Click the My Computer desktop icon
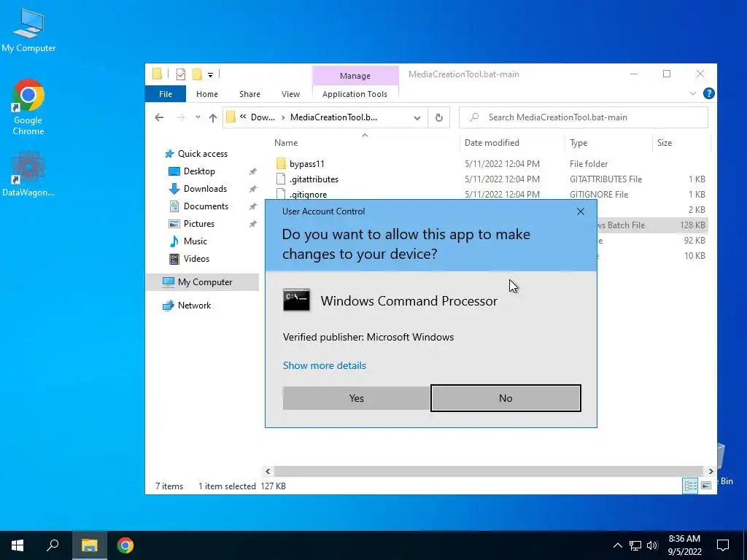The width and height of the screenshot is (747, 560). coord(28,30)
